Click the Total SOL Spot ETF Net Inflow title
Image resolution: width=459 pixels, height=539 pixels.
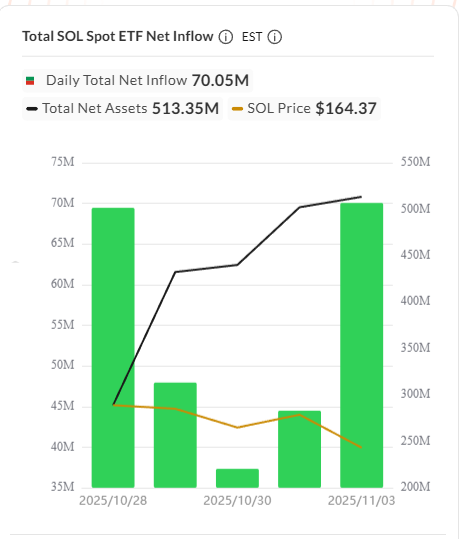pos(118,36)
